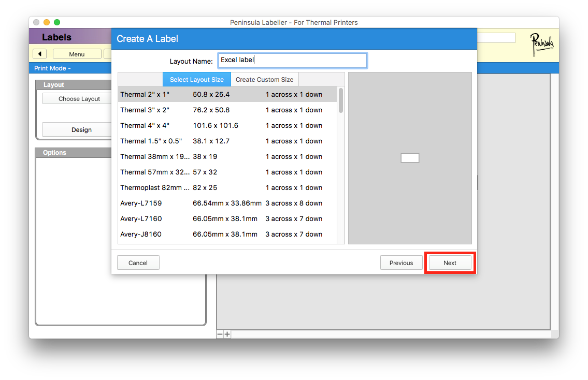Choose the Thermal 57mm x 32 layout row
Screen dimensions: 588x380
click(x=227, y=172)
